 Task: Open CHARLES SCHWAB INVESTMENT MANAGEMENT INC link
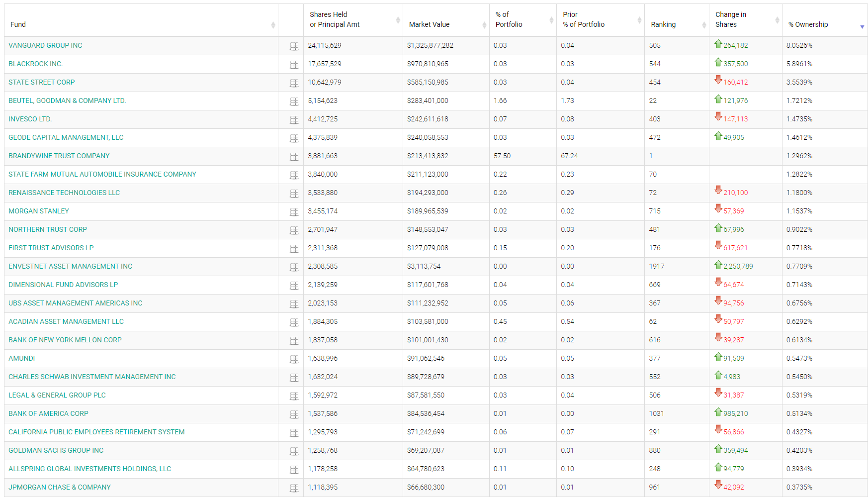pos(92,377)
